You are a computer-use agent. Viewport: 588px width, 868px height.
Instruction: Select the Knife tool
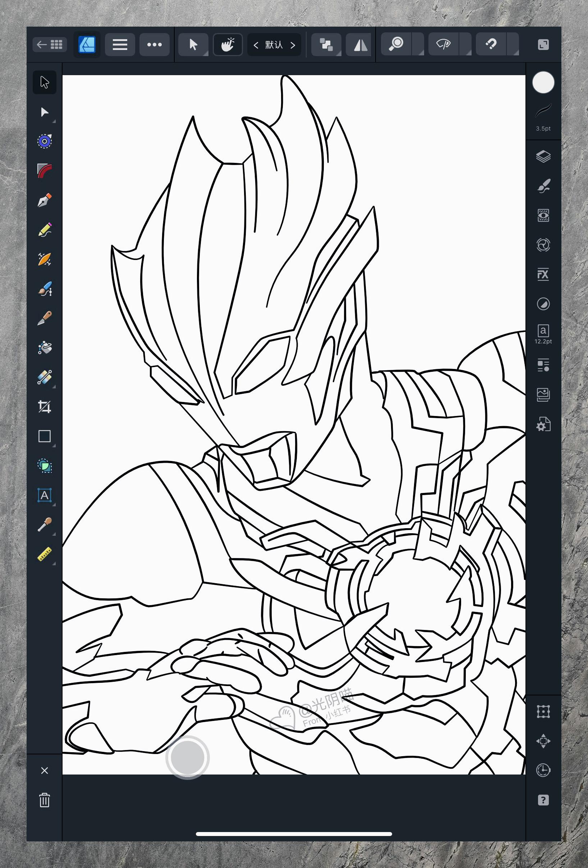point(45,318)
